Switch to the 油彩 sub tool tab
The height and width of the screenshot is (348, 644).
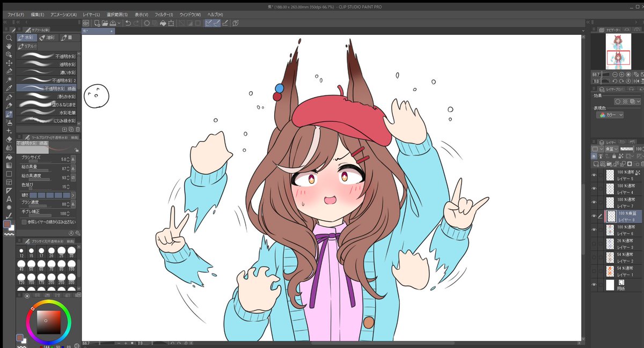click(x=49, y=38)
